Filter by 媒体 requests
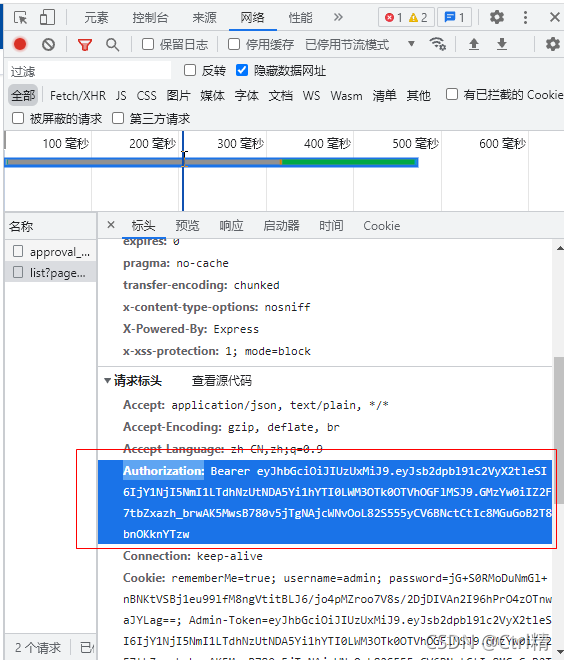Viewport: 564px width, 660px height. coord(213,96)
